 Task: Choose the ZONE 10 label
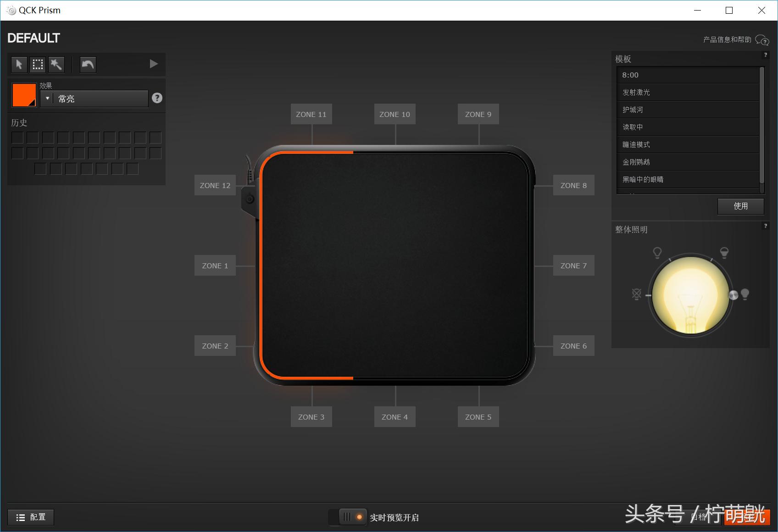pos(395,114)
